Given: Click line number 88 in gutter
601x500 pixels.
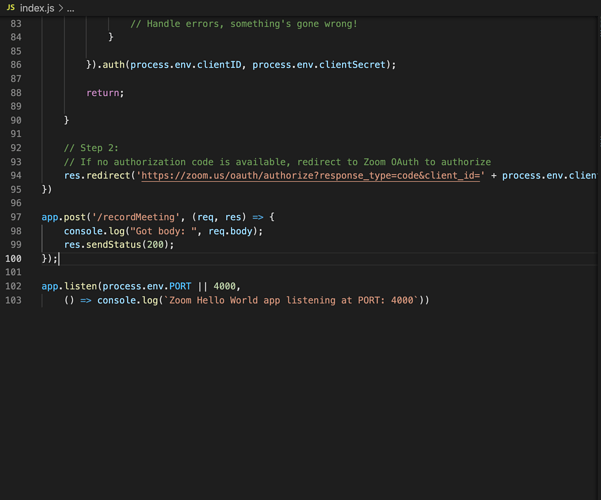Looking at the screenshot, I should pos(16,93).
